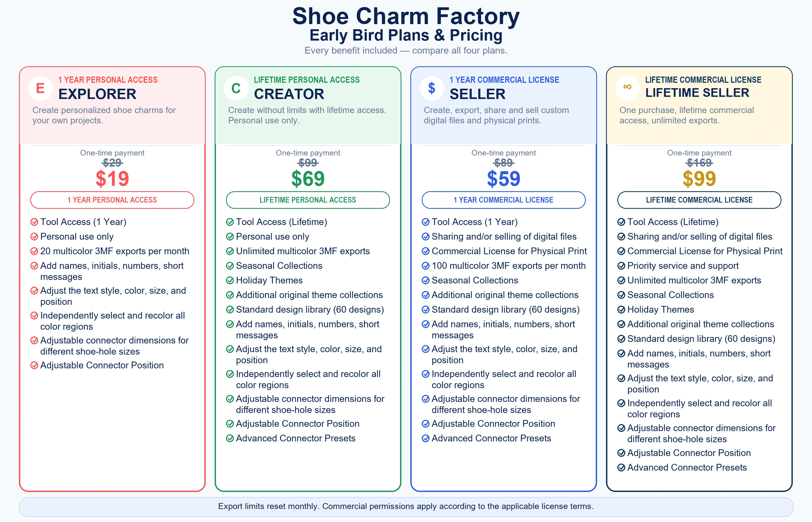812x522 pixels.
Task: Click checkmark next to "Priority service and support"
Action: pos(621,266)
